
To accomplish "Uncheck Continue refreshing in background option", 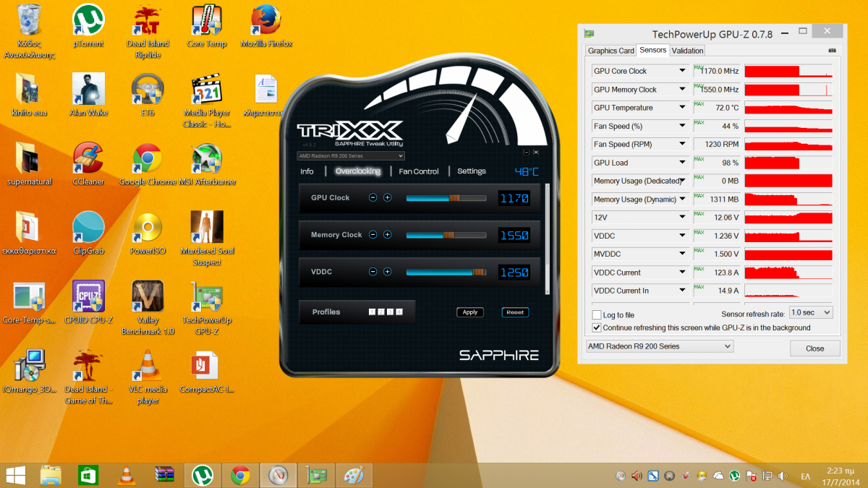I will 597,328.
